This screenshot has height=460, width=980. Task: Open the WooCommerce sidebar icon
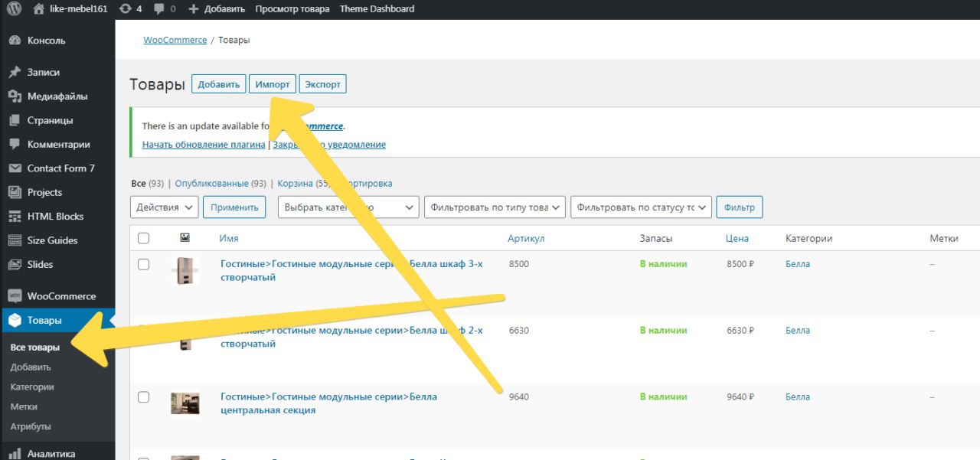(x=15, y=296)
